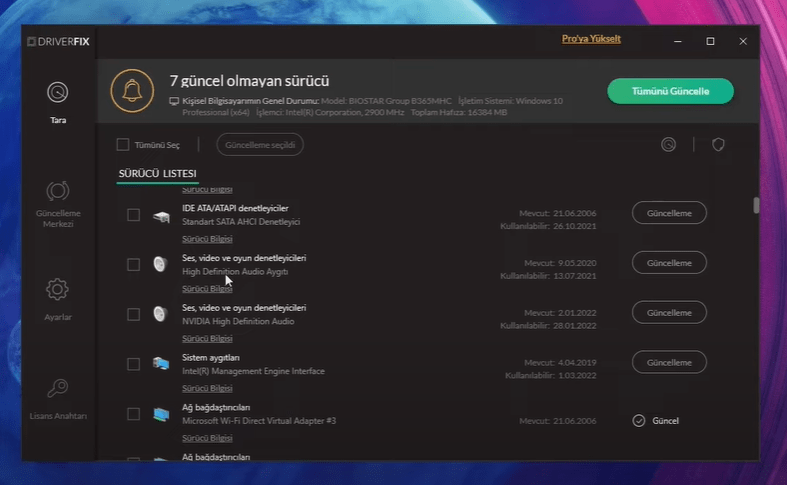Click the rescan icon beside shield
The width and height of the screenshot is (787, 485).
(x=668, y=145)
